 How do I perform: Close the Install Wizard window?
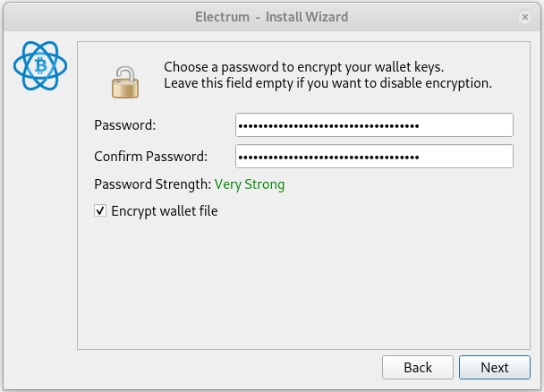coord(525,17)
